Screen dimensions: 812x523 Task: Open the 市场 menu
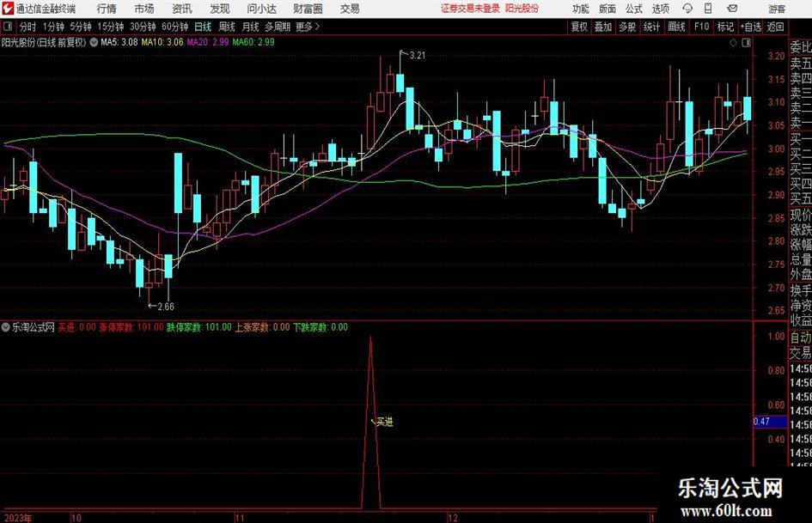[144, 9]
